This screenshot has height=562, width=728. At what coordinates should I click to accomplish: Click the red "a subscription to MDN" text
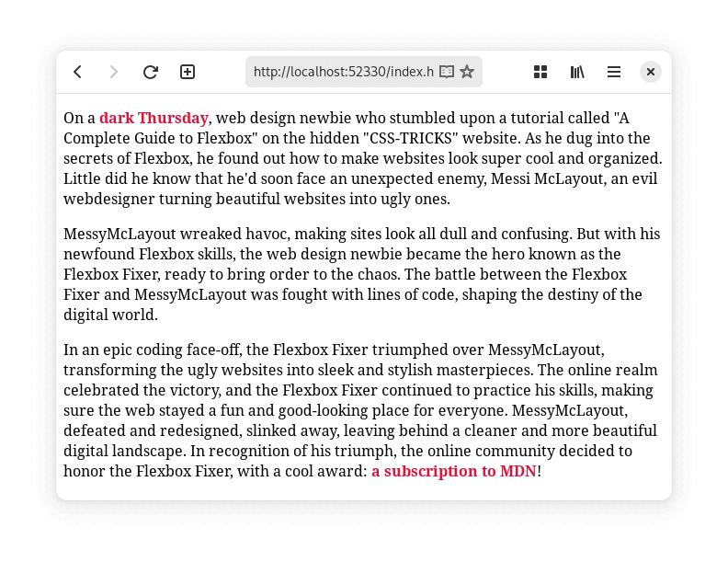pos(454,471)
